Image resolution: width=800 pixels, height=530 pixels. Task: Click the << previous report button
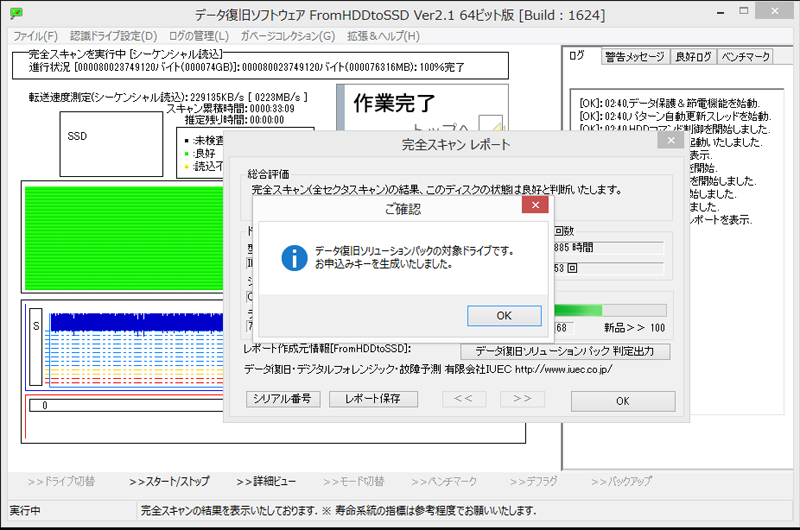pos(464,399)
